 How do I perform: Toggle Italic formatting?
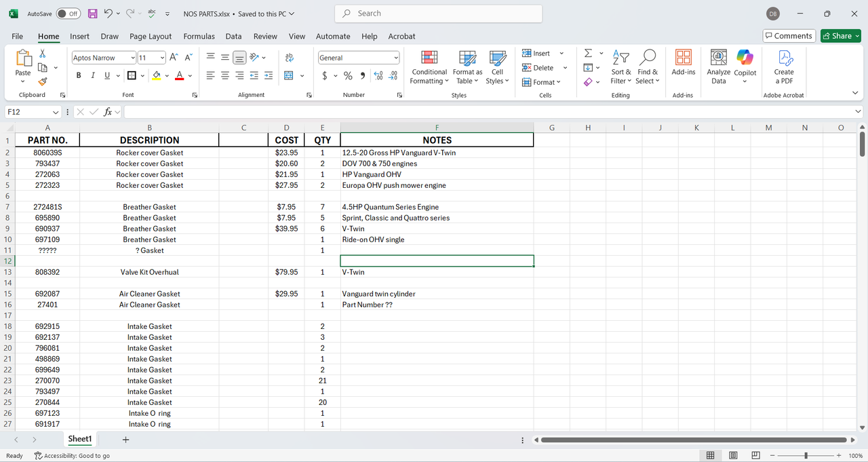[93, 75]
